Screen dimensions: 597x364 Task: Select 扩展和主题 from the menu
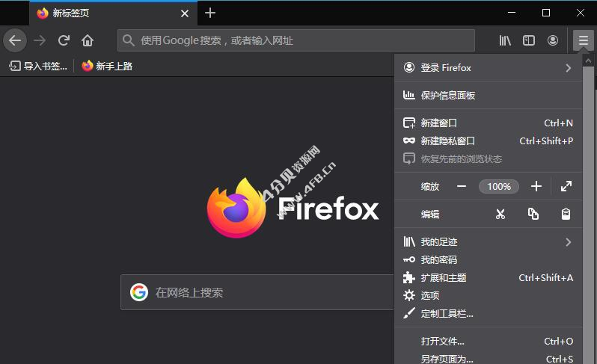coord(444,278)
